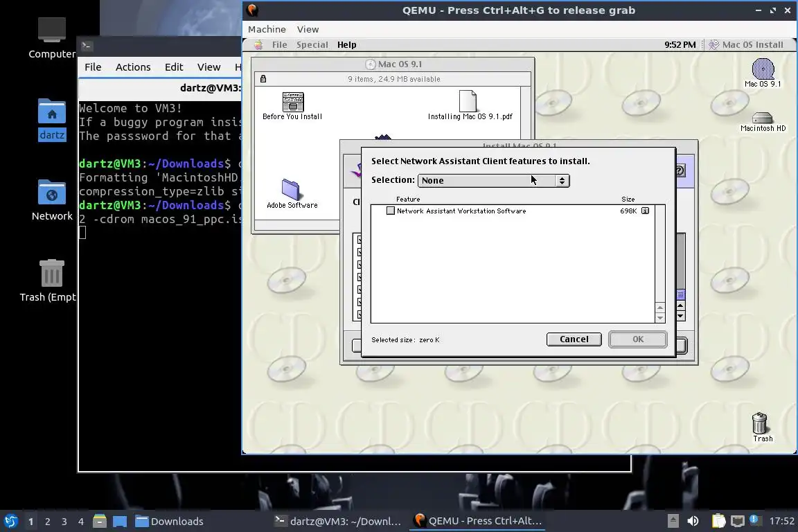Click the Mac OS 9.1 window title
798x532 pixels.
coord(400,64)
